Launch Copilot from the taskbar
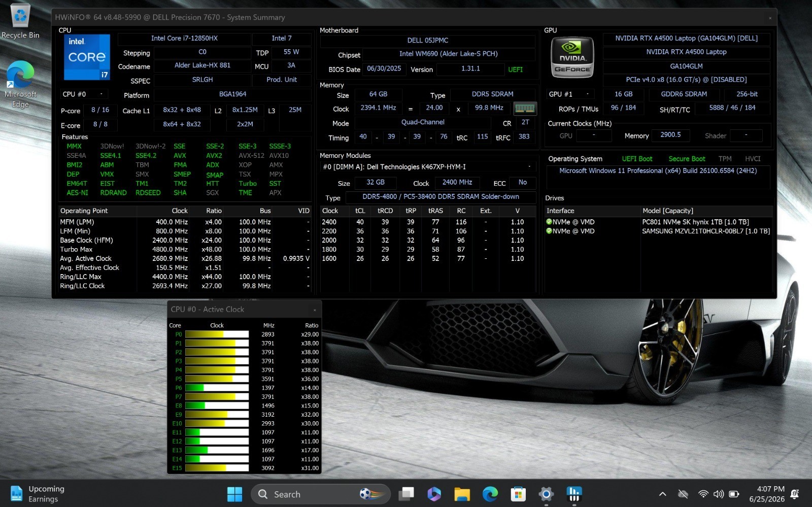 [x=434, y=494]
